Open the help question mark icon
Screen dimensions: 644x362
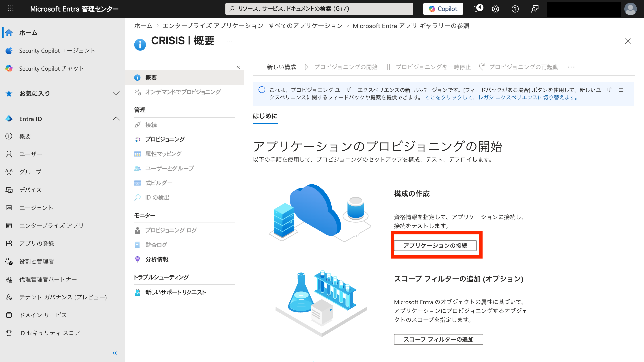515,9
